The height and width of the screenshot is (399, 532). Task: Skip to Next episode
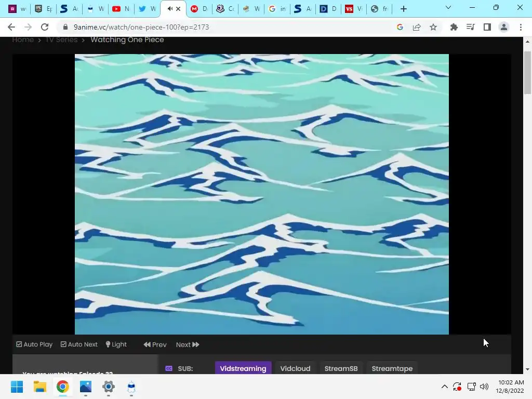188,345
